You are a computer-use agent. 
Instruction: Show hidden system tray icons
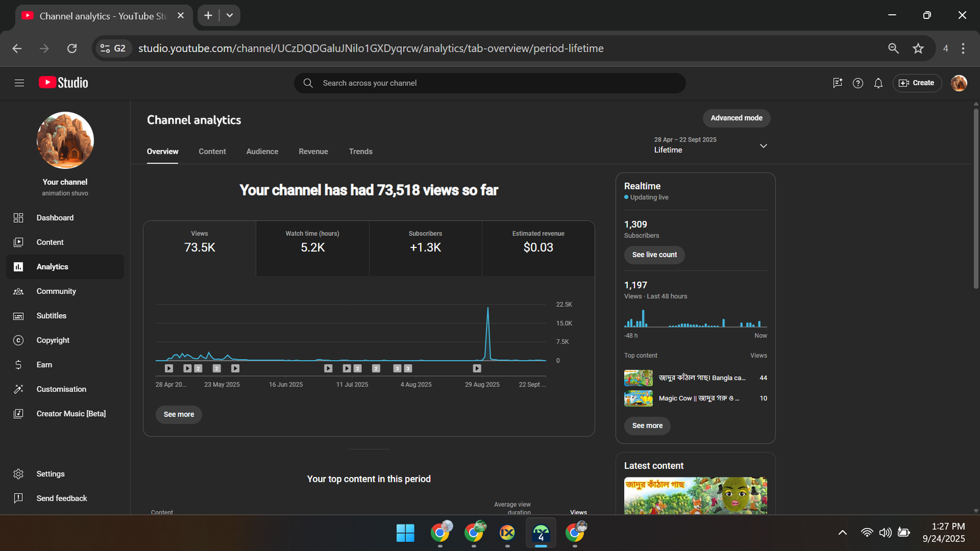[842, 533]
